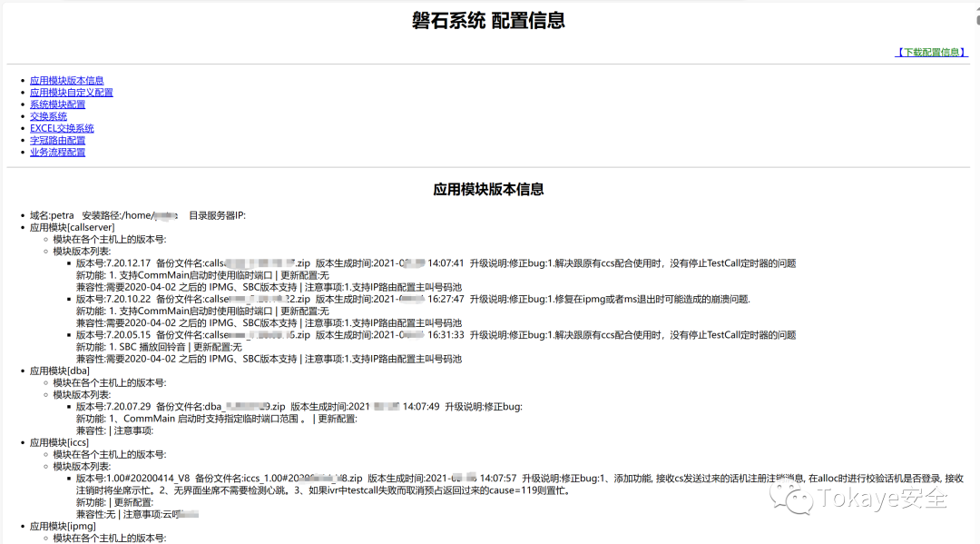Click the section heading 应用模块版本信息

point(488,190)
